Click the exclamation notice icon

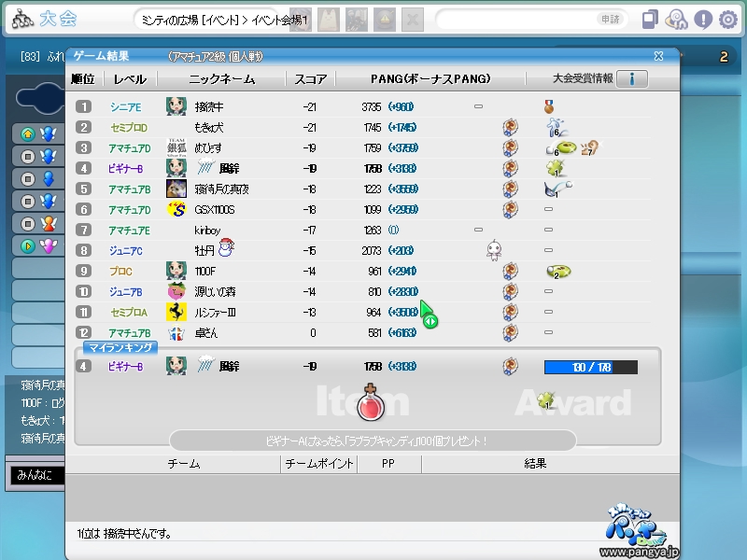click(x=702, y=20)
